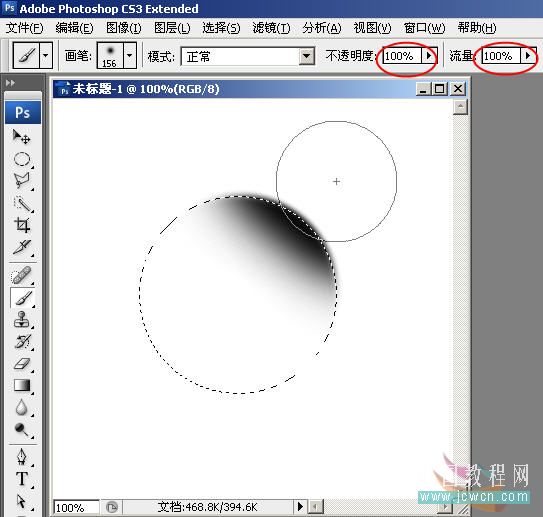Click the status bar preview icon
The image size is (543, 517).
pyautogui.click(x=112, y=508)
